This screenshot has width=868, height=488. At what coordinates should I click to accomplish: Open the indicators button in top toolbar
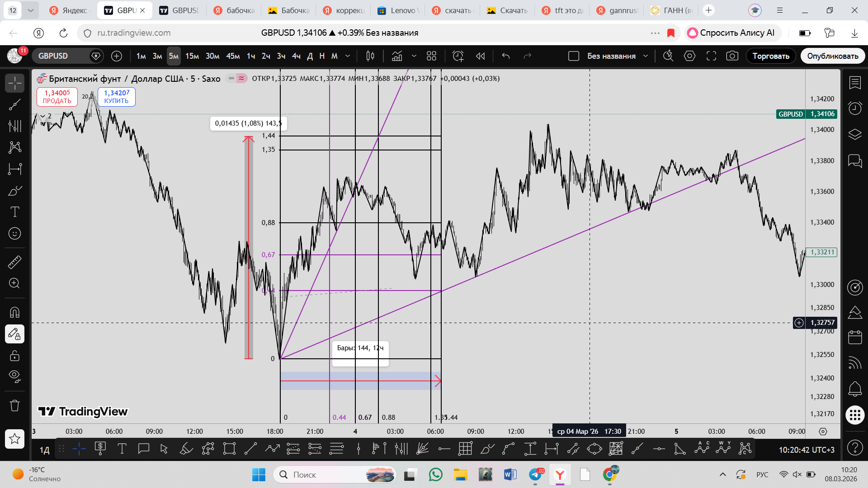pyautogui.click(x=397, y=56)
